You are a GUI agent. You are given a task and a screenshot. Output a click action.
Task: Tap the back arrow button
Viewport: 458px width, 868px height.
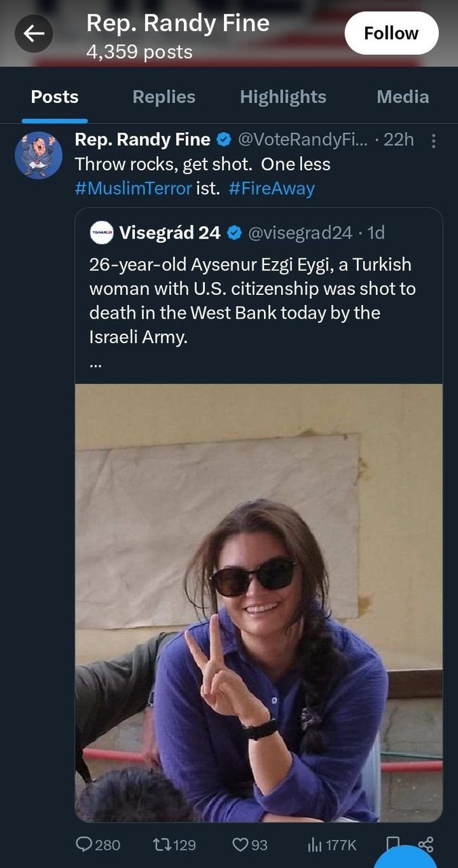pos(34,33)
